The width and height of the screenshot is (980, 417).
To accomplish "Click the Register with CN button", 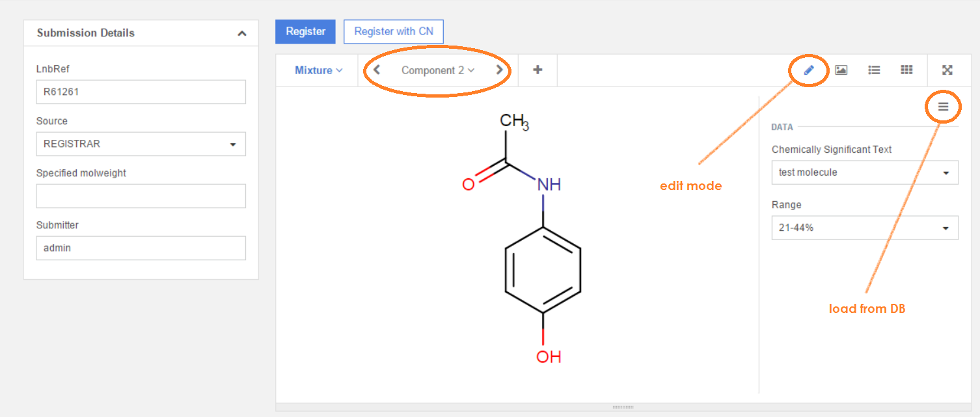I will (393, 32).
